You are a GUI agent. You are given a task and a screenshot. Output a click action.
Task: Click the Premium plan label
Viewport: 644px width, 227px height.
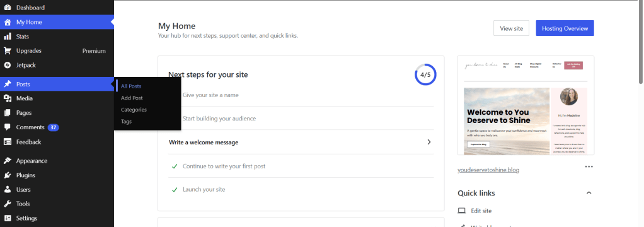(94, 51)
